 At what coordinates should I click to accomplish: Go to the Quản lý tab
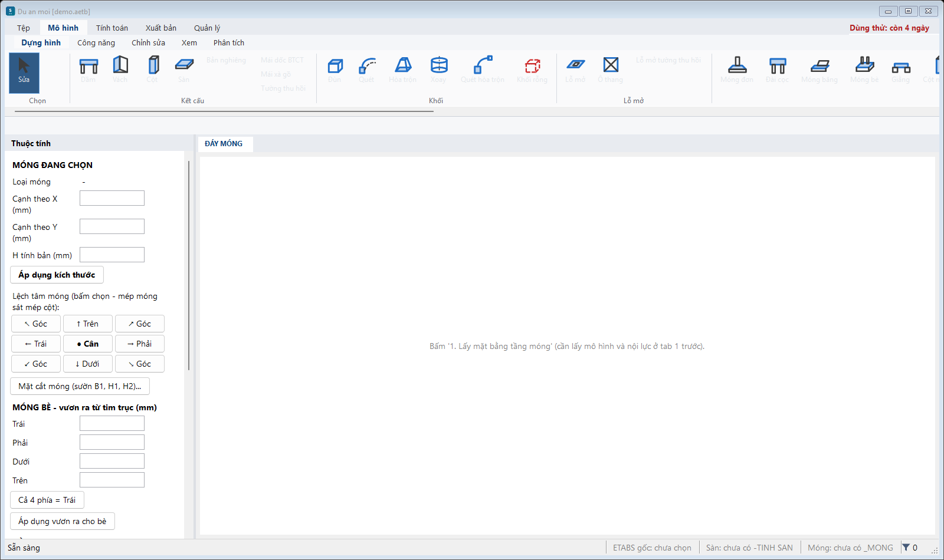[207, 28]
